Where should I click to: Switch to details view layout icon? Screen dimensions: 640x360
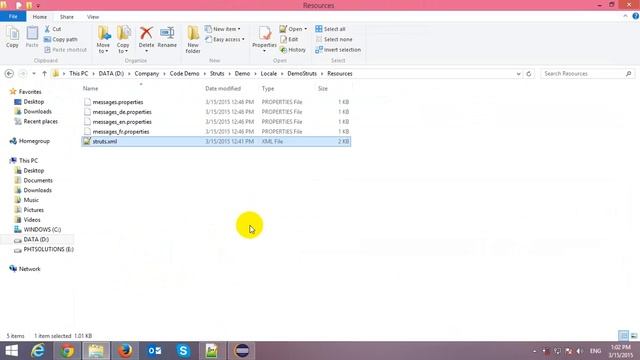(624, 336)
